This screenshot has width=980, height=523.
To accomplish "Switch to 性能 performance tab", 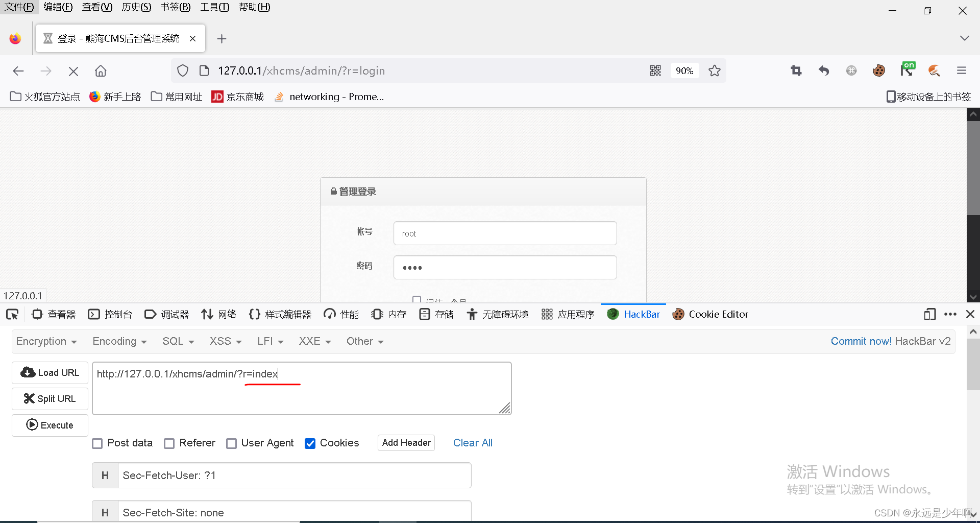I will coord(341,314).
